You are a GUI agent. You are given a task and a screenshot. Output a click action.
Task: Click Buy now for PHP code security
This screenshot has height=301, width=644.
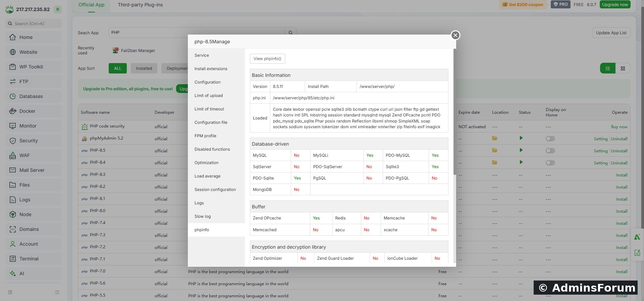click(x=619, y=127)
